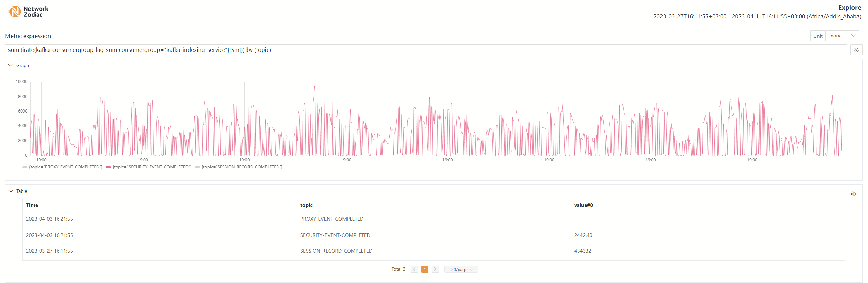Click the Time column header
The width and height of the screenshot is (868, 283).
(32, 205)
